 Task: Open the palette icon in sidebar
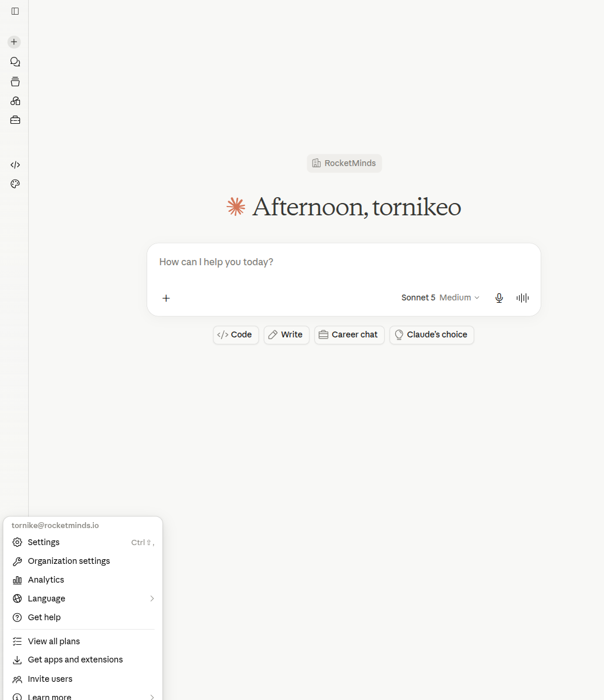[x=15, y=184]
